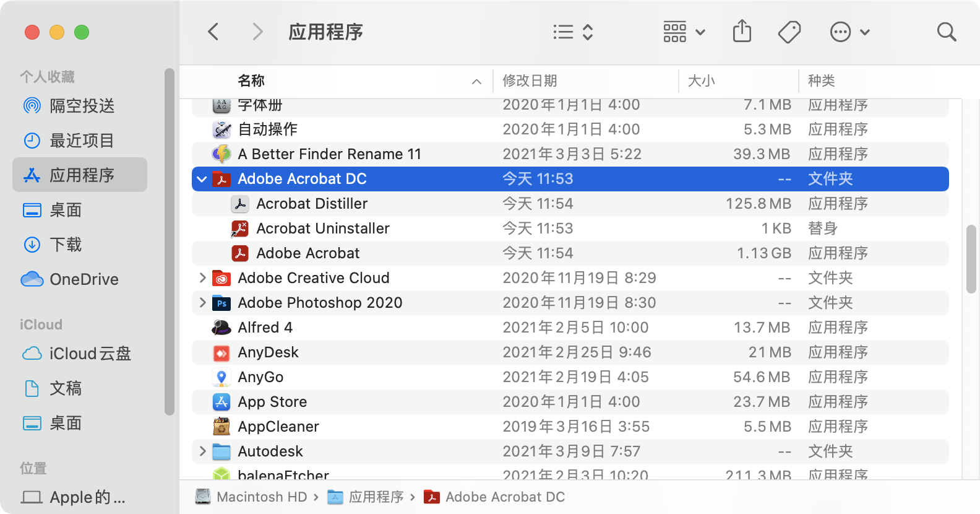Select the Adobe Acrobat DC folder icon

221,179
